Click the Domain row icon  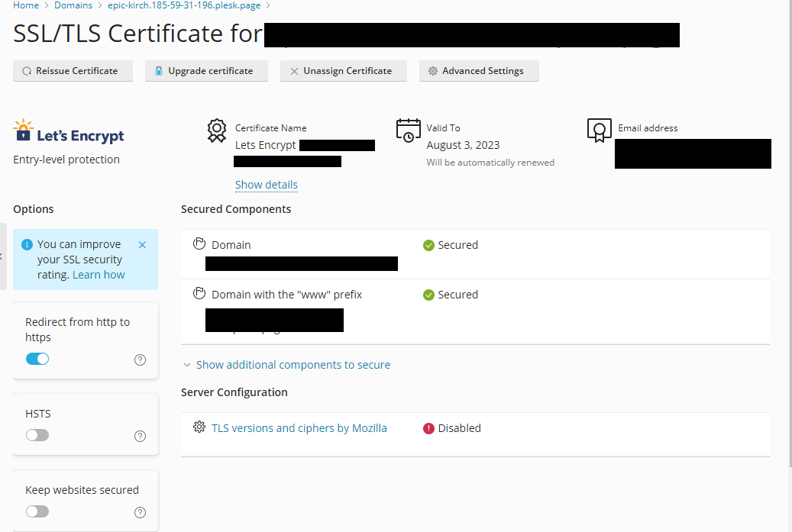pyautogui.click(x=199, y=243)
